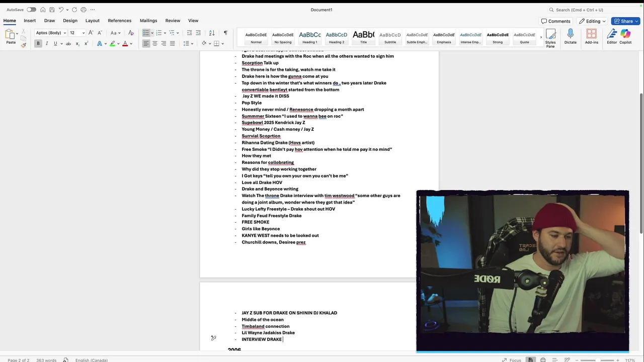Click the Paste clipboard icon
Viewport: 644px width, 362px height.
point(10,34)
